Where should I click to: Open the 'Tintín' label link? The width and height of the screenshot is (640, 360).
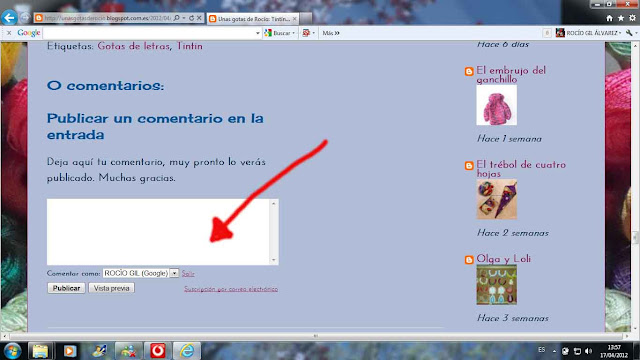coord(189,46)
